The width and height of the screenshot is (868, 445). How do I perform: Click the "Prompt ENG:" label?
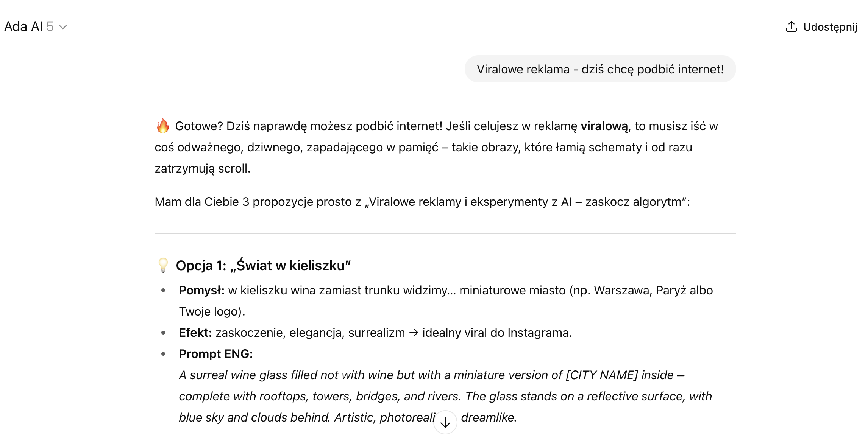[215, 354]
